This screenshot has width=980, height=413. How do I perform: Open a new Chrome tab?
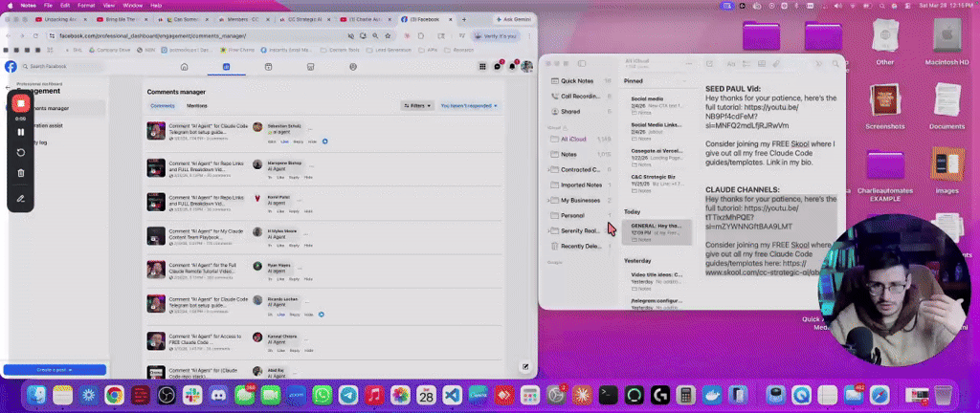point(463,19)
